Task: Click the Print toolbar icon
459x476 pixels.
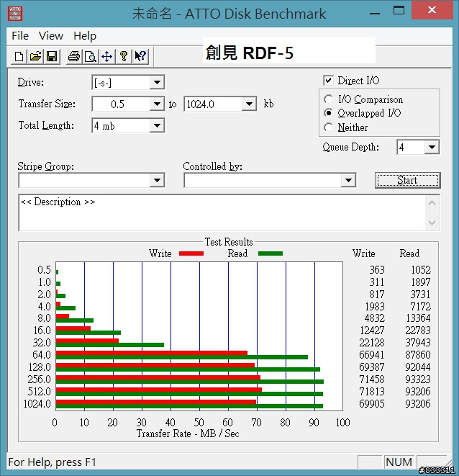Action: pos(74,56)
